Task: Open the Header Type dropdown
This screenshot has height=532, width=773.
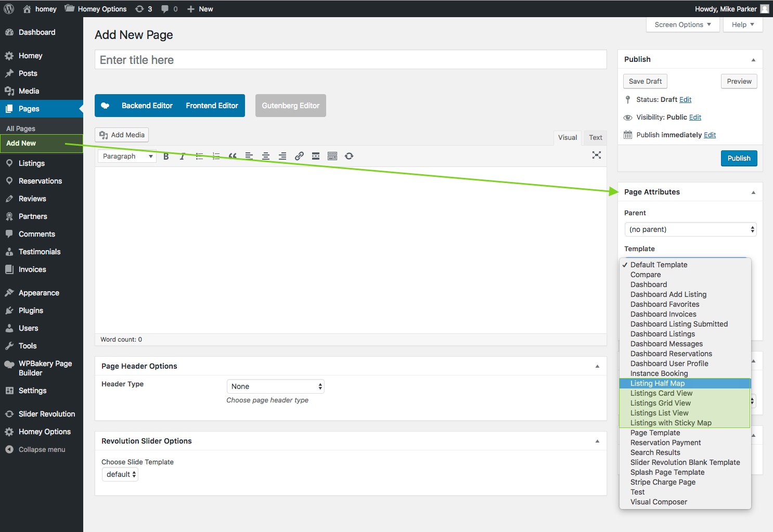Action: click(x=276, y=386)
